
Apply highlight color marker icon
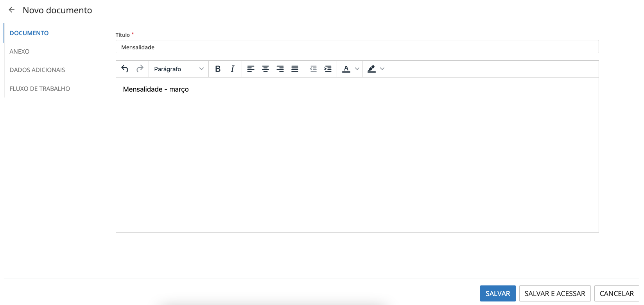coord(371,69)
